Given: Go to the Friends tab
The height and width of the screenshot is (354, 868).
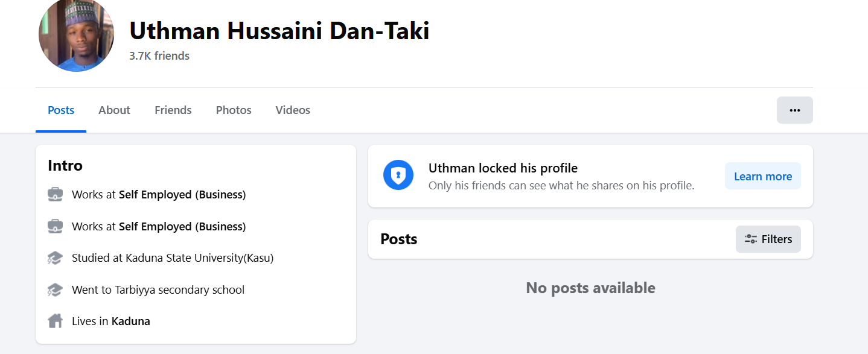Looking at the screenshot, I should pos(173,110).
